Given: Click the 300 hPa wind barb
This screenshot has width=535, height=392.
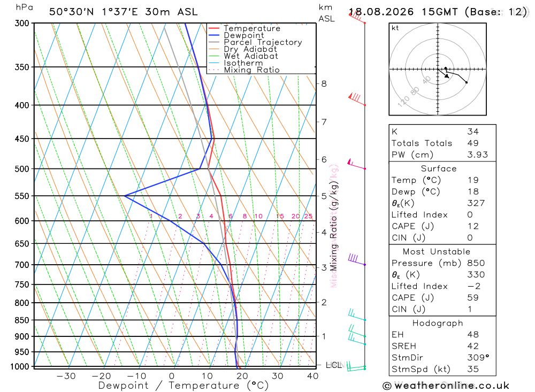Looking at the screenshot, I should click(x=357, y=17).
